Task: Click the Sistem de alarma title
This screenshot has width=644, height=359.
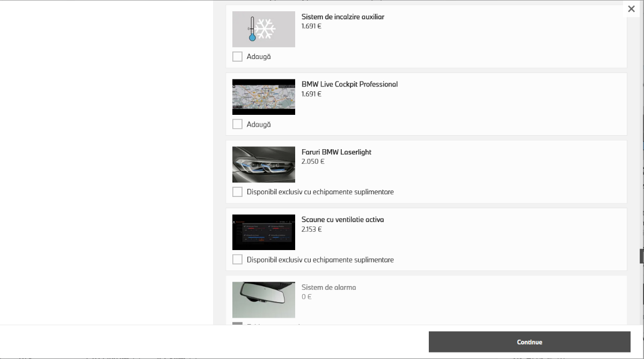Action: tap(328, 287)
